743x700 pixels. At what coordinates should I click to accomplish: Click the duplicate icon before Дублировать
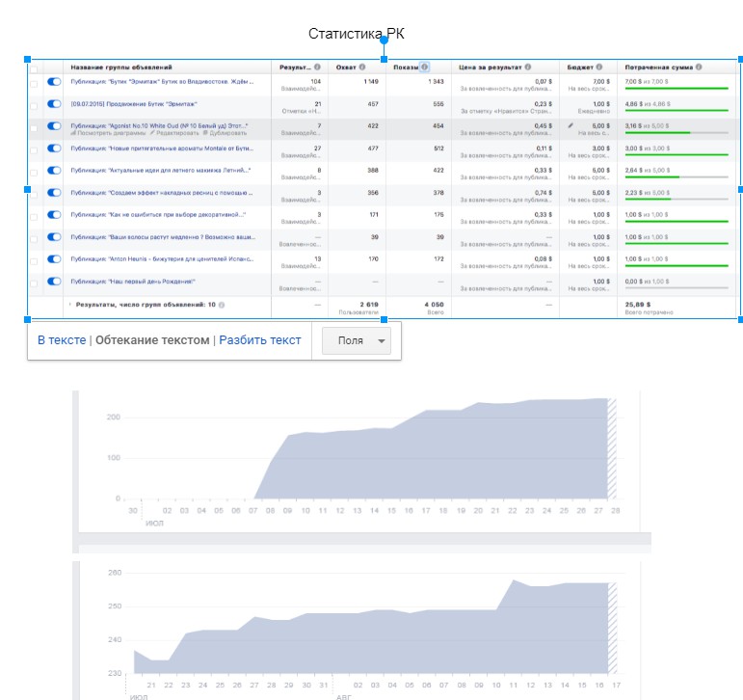(205, 133)
